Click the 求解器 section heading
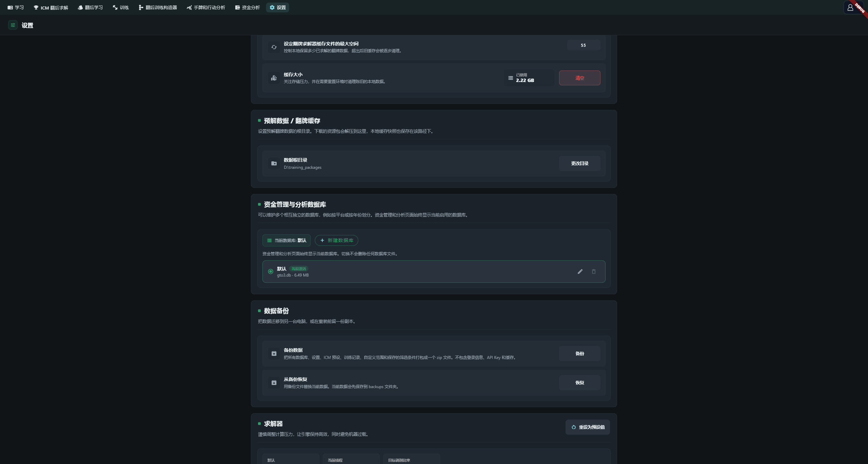 pyautogui.click(x=273, y=424)
